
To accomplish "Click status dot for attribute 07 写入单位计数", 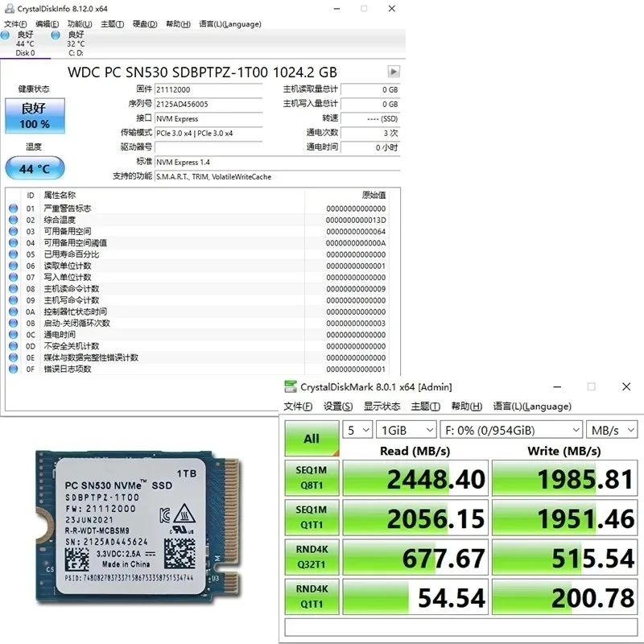I will tap(13, 277).
